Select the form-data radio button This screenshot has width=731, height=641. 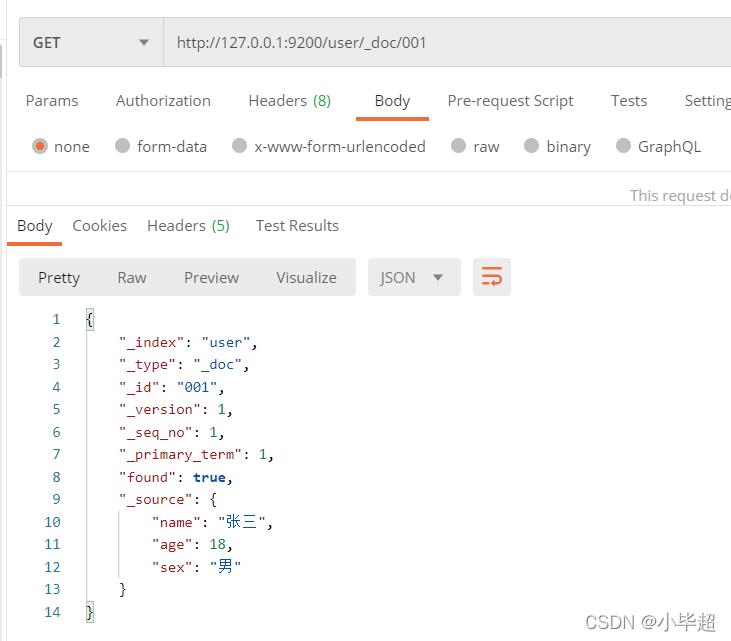pyautogui.click(x=123, y=146)
